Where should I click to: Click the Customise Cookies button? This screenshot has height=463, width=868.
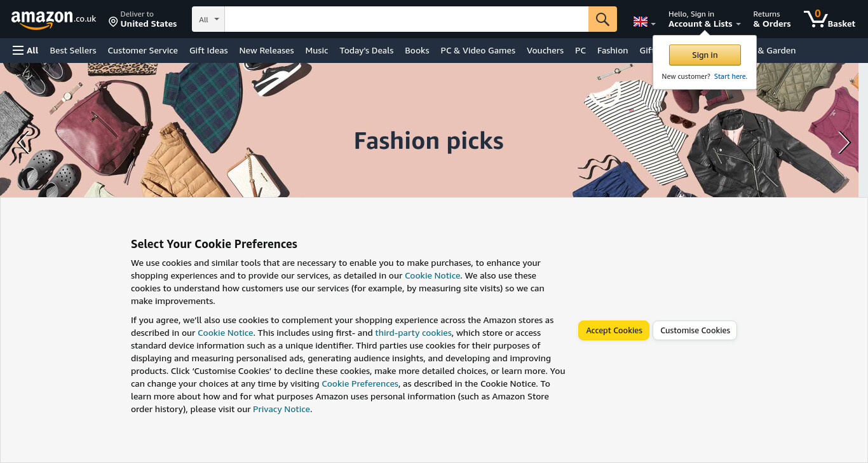pyautogui.click(x=695, y=331)
